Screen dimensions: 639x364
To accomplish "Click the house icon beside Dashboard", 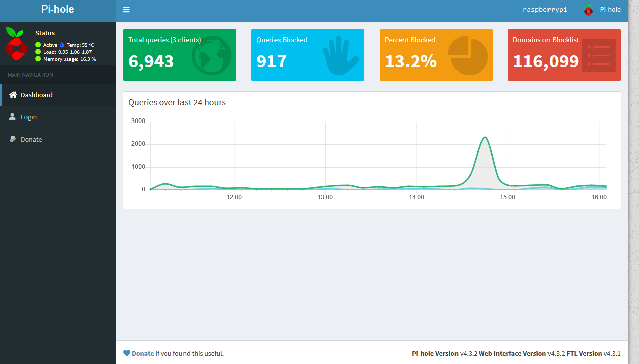I will coord(13,95).
